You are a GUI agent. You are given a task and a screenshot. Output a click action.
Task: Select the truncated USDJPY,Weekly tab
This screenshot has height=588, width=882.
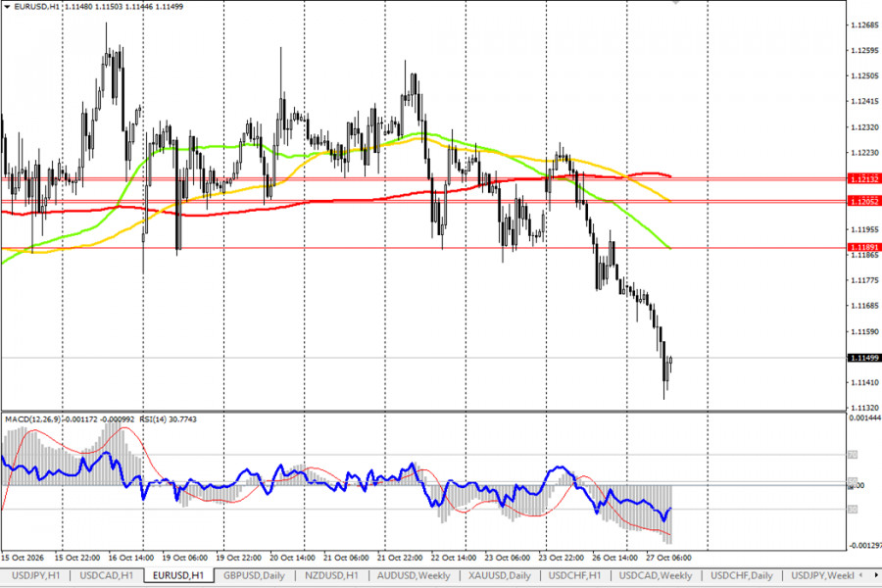point(822,575)
